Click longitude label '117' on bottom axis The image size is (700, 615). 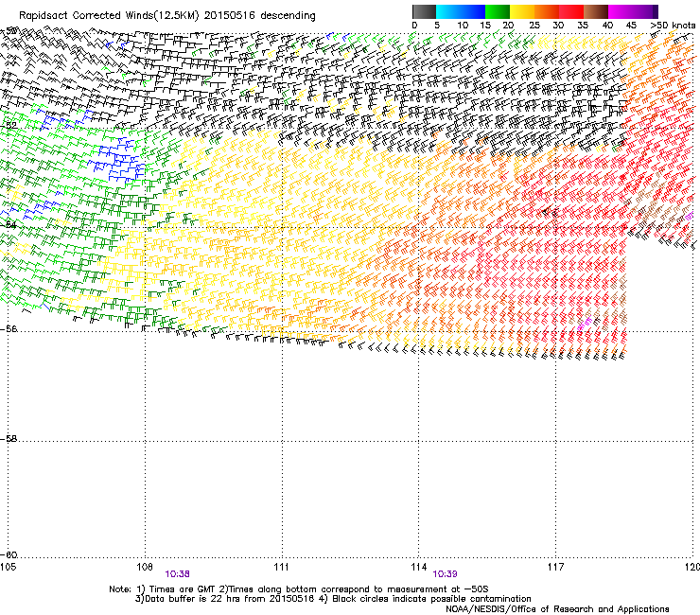556,567
